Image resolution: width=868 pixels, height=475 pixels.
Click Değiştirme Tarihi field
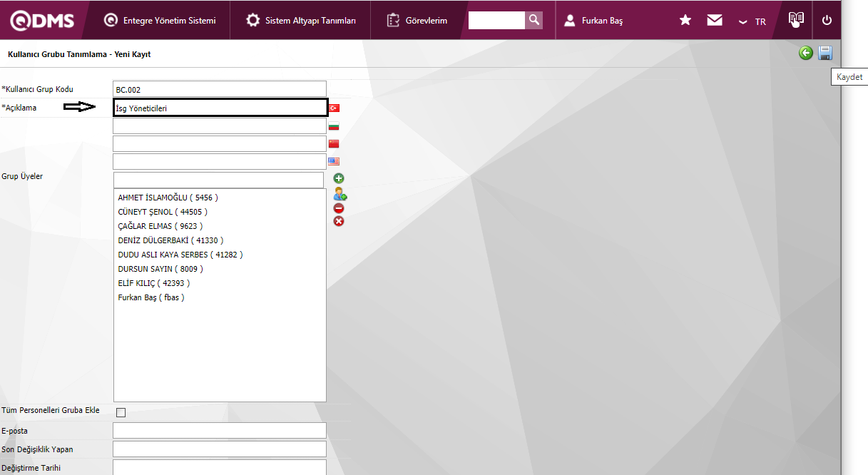220,467
